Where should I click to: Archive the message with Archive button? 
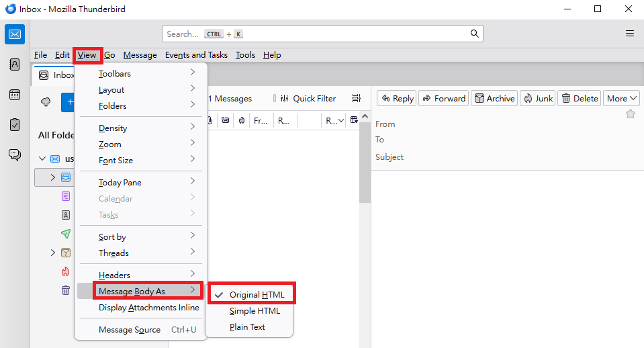[494, 99]
